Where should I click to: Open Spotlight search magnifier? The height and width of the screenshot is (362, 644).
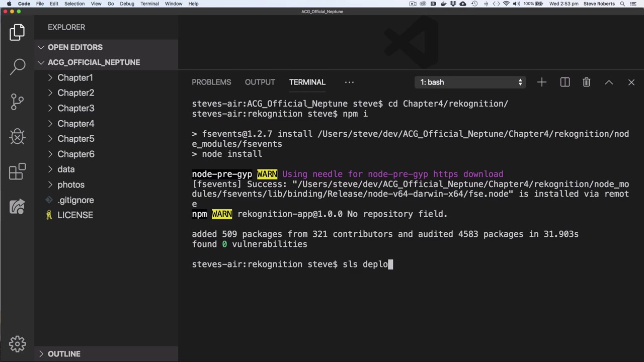[x=622, y=4]
